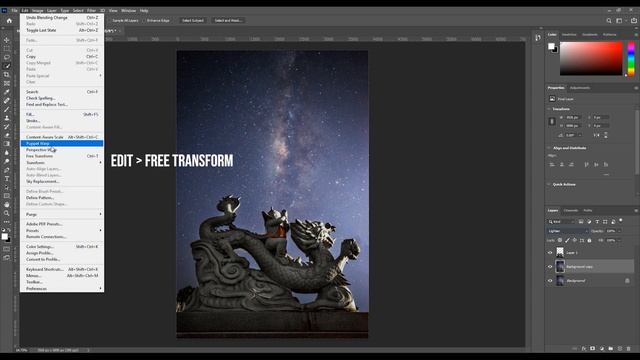The height and width of the screenshot is (360, 640).
Task: Switch to the Channels tab
Action: point(571,211)
